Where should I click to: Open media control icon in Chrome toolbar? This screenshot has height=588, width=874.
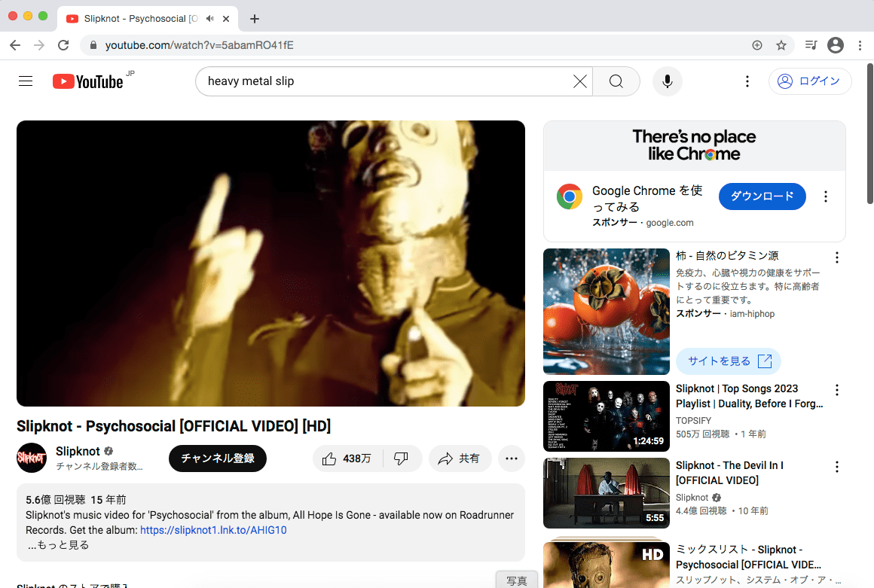coord(811,45)
